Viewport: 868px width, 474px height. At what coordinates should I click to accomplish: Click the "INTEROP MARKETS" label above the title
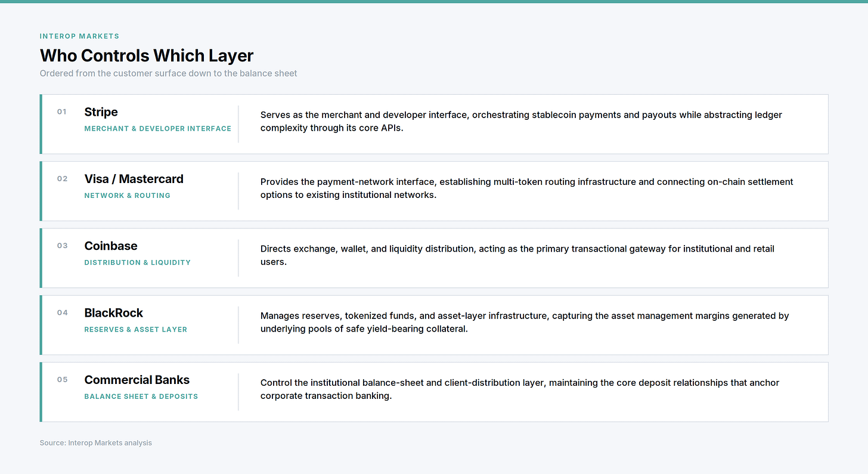(x=79, y=36)
